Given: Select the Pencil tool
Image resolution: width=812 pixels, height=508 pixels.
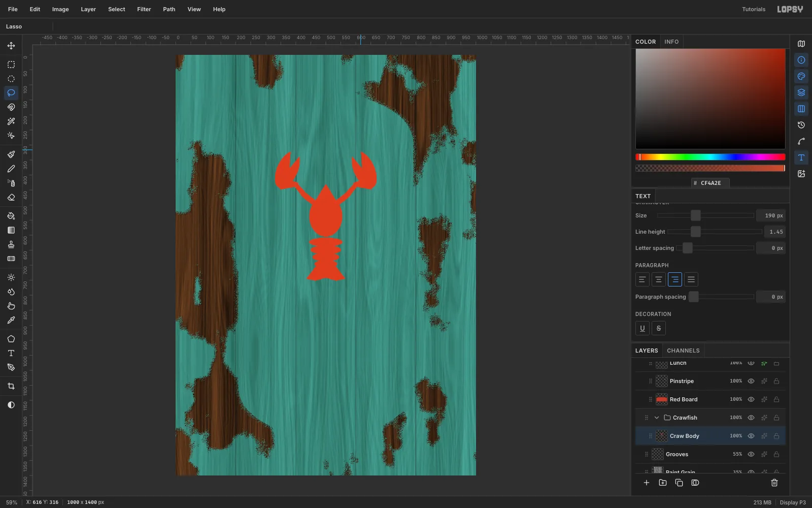Looking at the screenshot, I should [x=11, y=169].
